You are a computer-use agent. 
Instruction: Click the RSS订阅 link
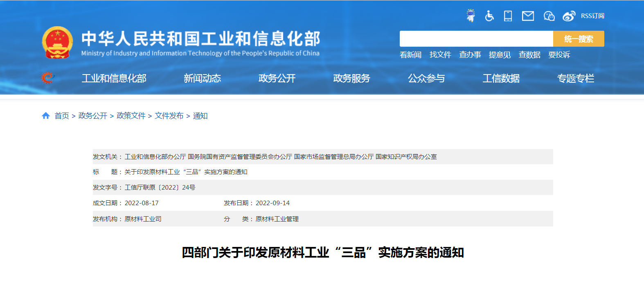(x=592, y=16)
